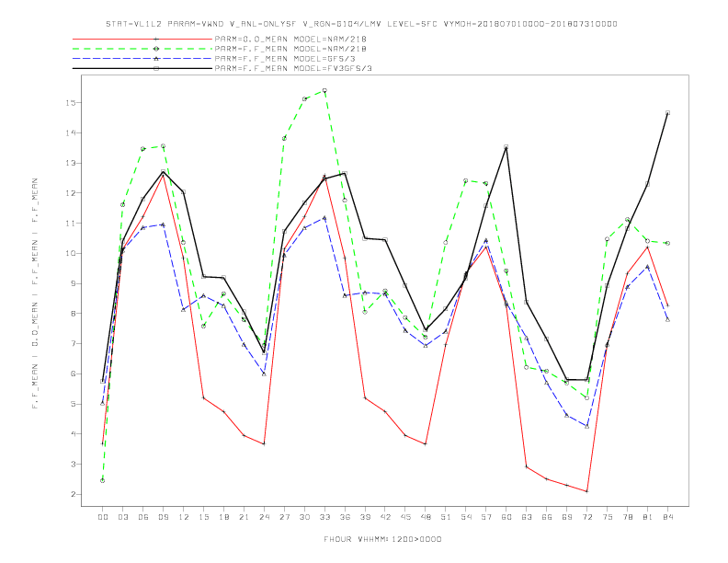Viewport: 728px width, 563px height.
Task: Click y-axis tick label 5
Action: 74,404
